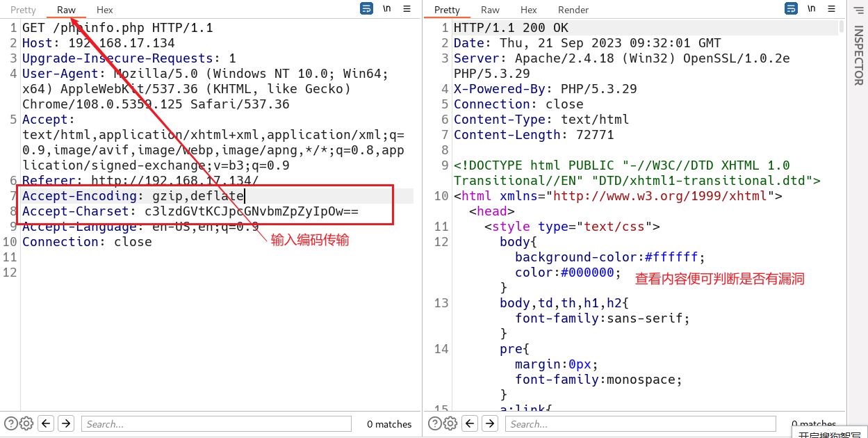The image size is (868, 438).
Task: Click the User-Agent header line
Action: 205,89
